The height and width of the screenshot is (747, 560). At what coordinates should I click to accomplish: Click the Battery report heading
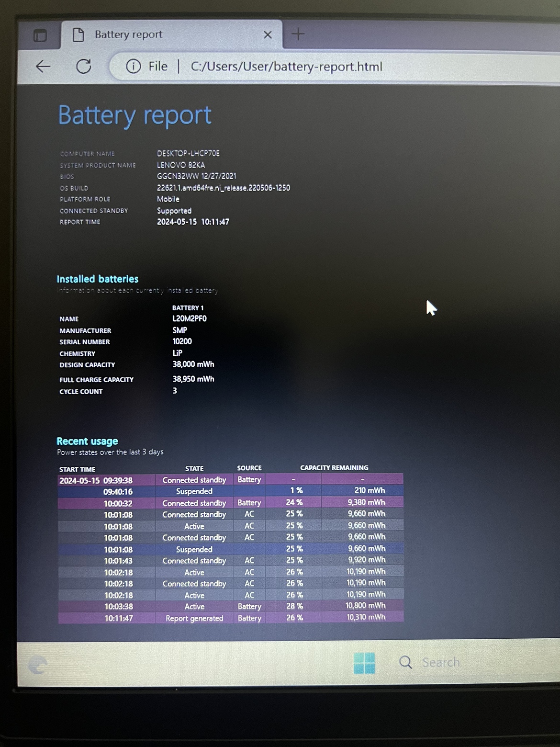tap(134, 115)
